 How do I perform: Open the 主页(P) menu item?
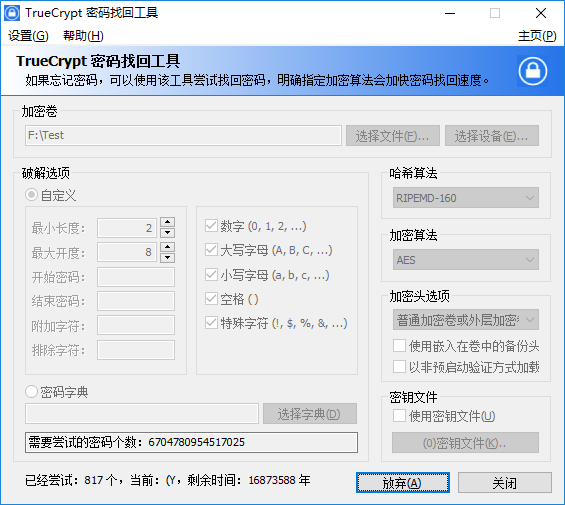click(x=537, y=36)
